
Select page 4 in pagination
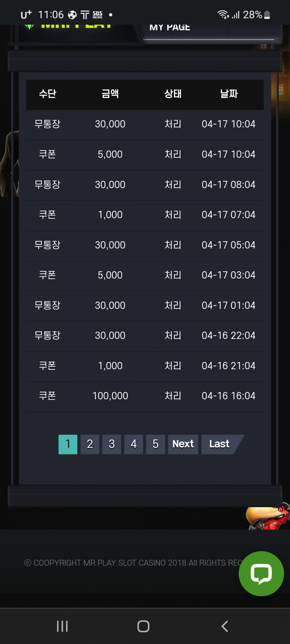[134, 444]
